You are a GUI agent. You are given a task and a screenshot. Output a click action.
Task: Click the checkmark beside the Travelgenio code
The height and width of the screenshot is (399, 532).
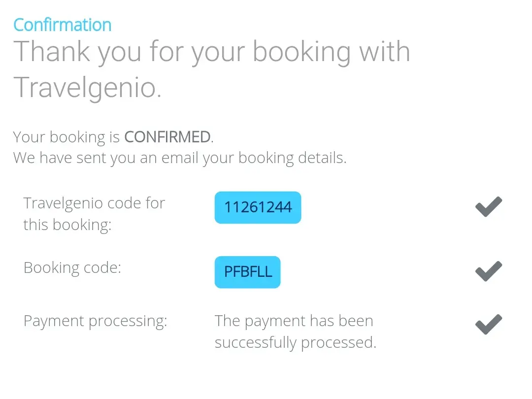[489, 207]
